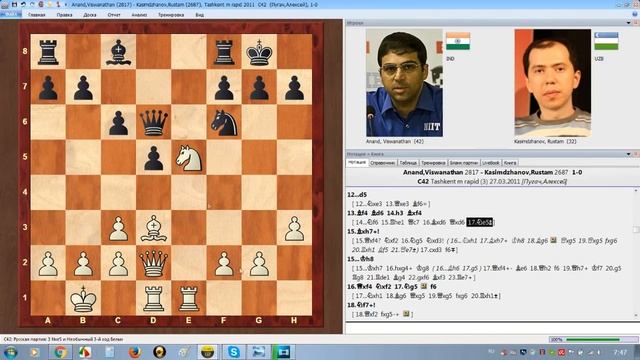Open the Отчет ribbon tab
Screen dimensions: 640x360
click(x=114, y=15)
